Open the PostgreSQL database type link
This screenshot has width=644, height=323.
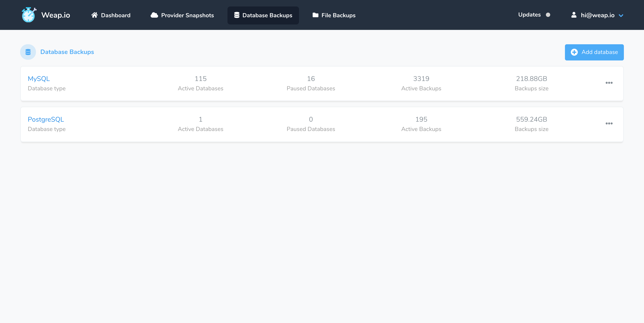point(46,119)
